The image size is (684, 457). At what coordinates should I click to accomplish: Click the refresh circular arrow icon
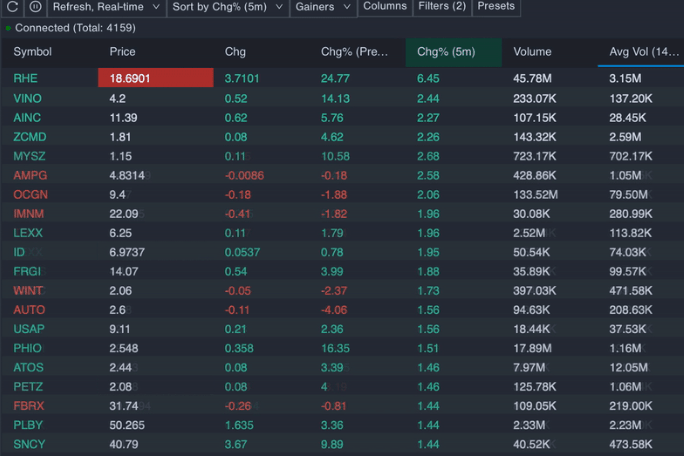(x=12, y=7)
